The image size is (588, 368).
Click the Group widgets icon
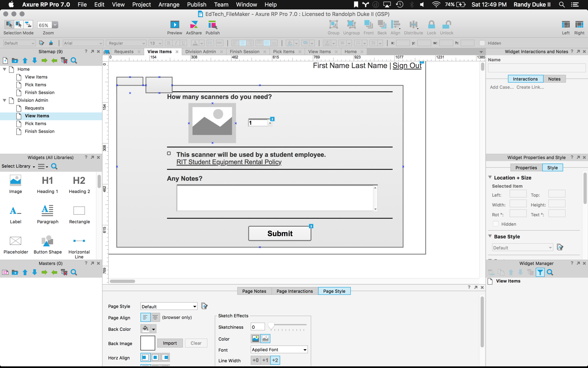point(333,25)
